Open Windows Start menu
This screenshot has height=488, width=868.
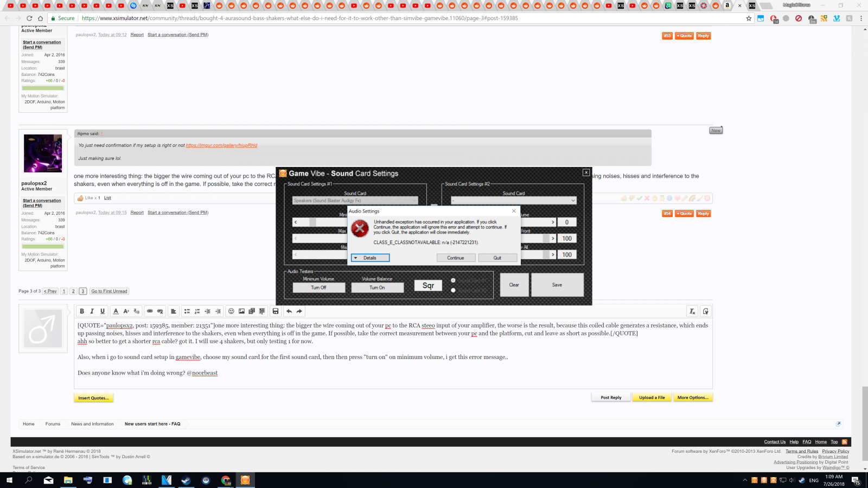(9, 480)
